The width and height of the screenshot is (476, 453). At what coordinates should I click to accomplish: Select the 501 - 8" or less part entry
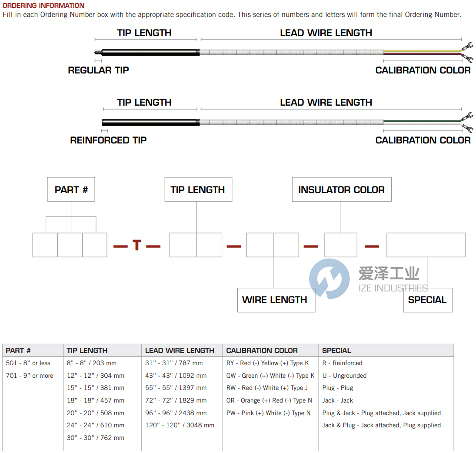tap(28, 363)
